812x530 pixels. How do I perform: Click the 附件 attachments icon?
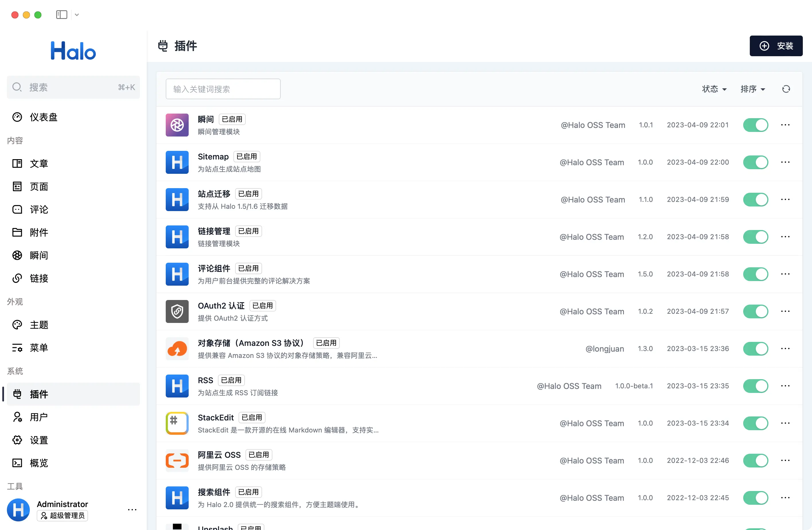[x=17, y=232]
